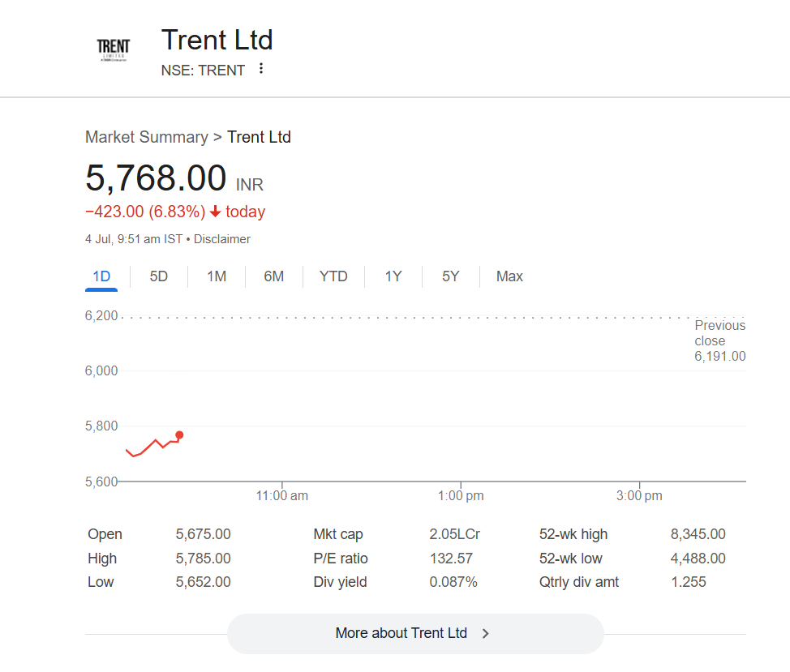Viewport: 790px width, 672px height.
Task: Click the red price line on chart
Action: click(x=148, y=446)
